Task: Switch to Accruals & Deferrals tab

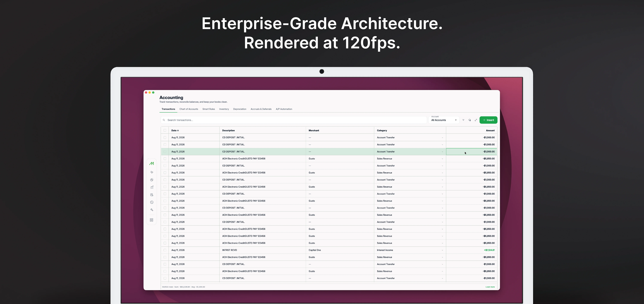Action: pyautogui.click(x=261, y=109)
